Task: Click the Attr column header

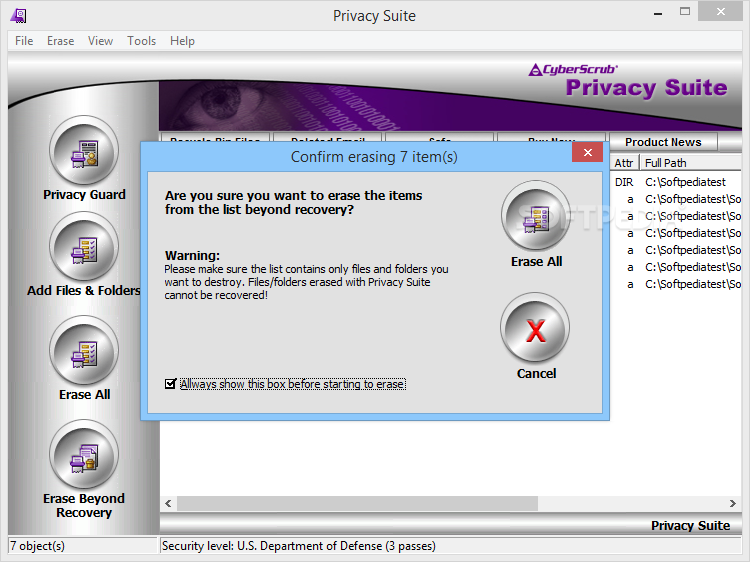Action: [624, 163]
